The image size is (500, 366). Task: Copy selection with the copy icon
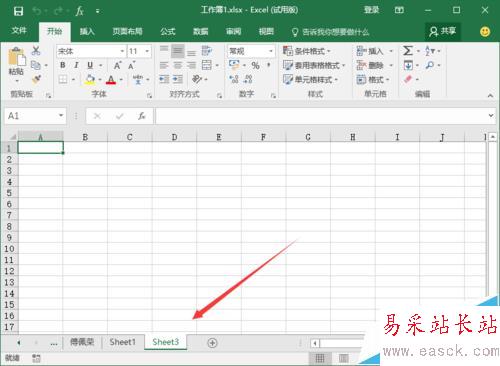(36, 65)
